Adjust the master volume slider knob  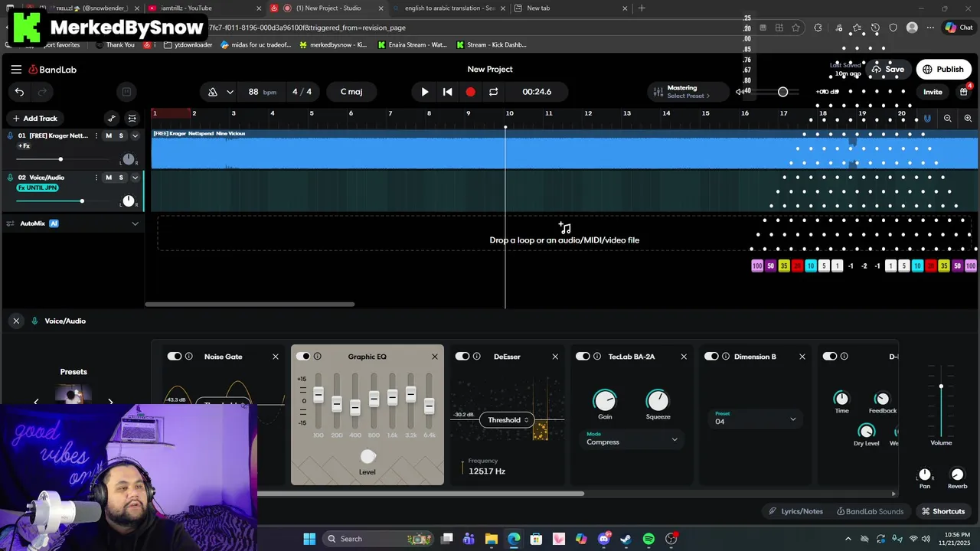pos(782,92)
